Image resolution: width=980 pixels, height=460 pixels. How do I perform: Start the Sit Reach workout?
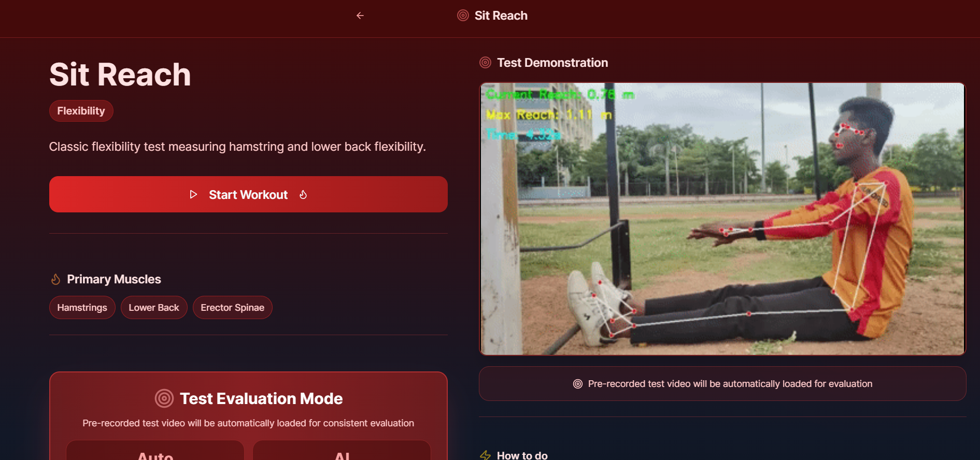coord(248,194)
